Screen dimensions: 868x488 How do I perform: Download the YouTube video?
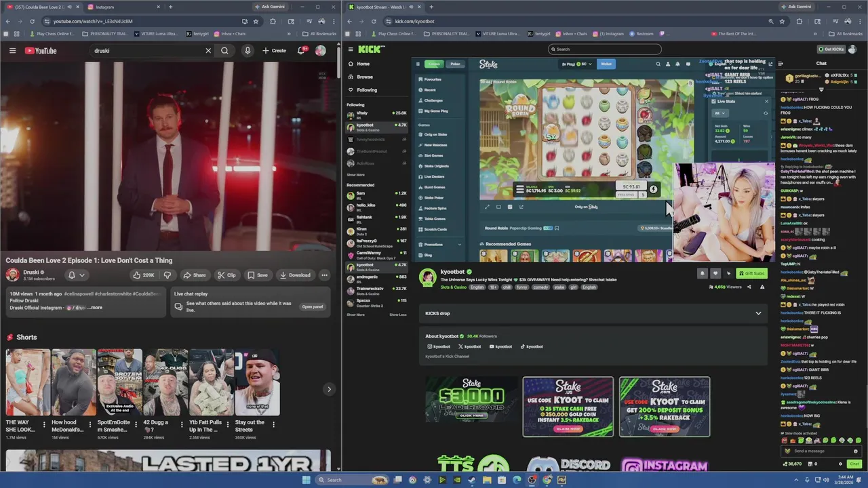295,275
